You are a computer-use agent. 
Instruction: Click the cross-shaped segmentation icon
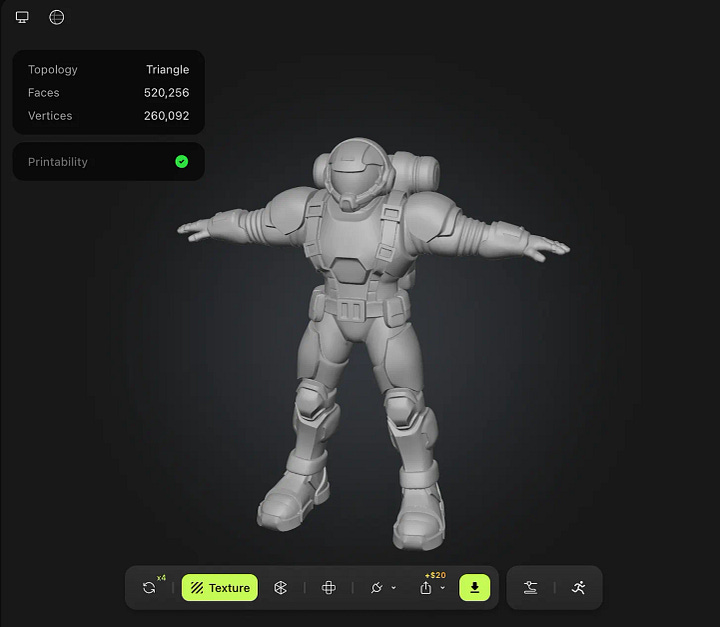tap(329, 587)
